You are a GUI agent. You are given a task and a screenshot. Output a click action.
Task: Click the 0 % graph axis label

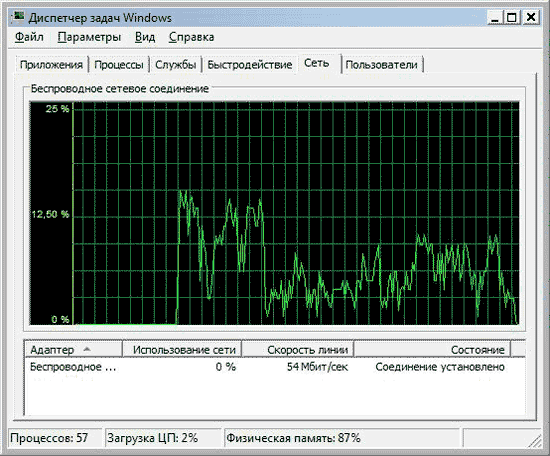[60, 319]
